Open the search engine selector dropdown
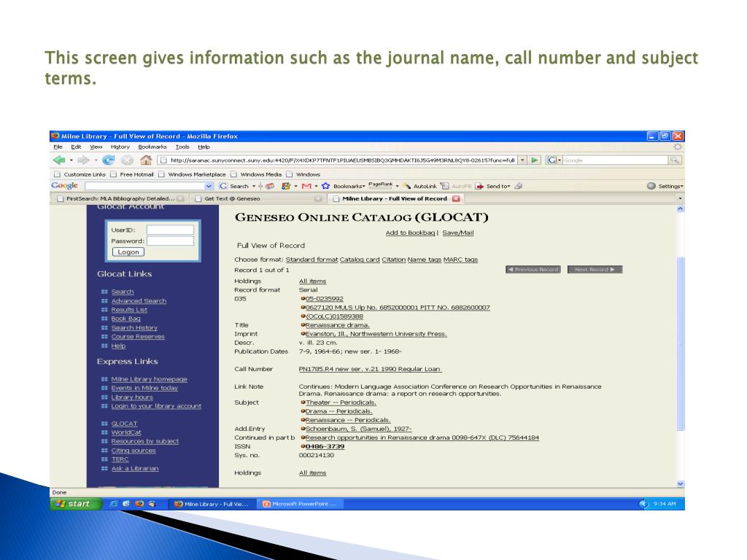The height and width of the screenshot is (560, 747). 554,160
